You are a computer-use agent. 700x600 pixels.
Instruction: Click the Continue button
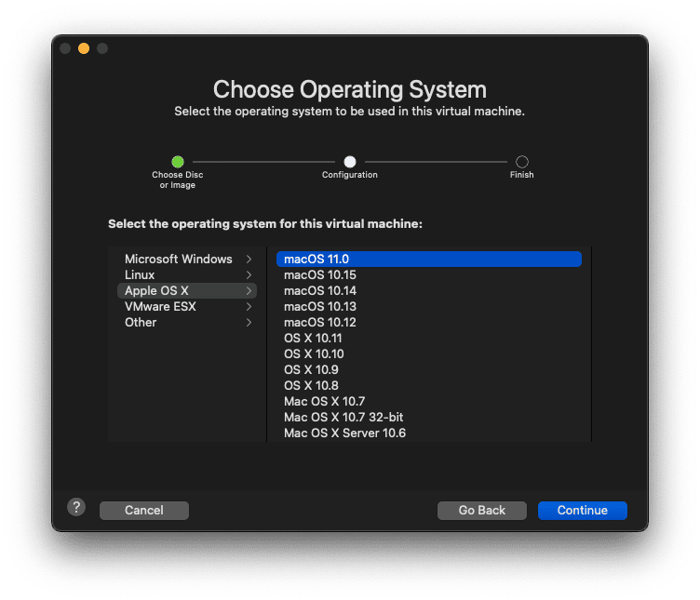[582, 511]
